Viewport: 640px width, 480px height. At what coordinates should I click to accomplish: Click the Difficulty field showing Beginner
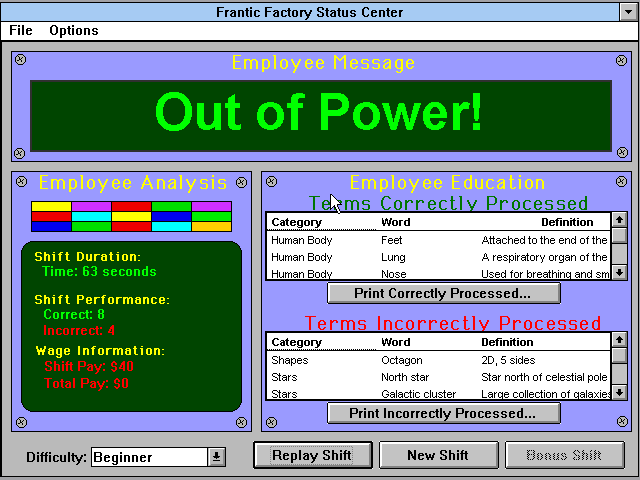pos(150,457)
